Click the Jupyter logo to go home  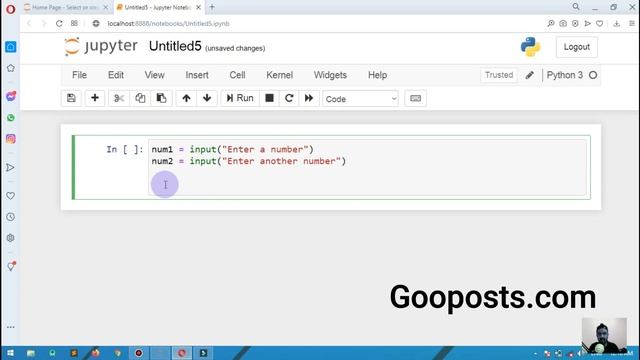[101, 46]
